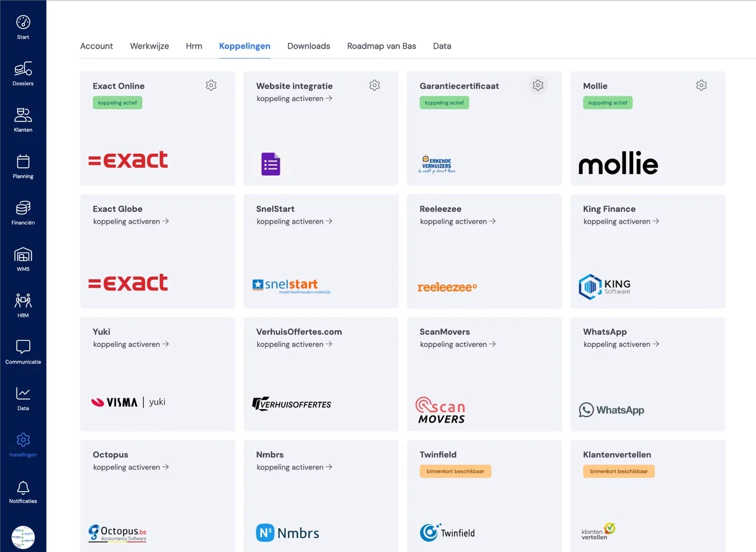The width and height of the screenshot is (756, 552).
Task: Click the 'Mollie' card title
Action: pos(595,86)
